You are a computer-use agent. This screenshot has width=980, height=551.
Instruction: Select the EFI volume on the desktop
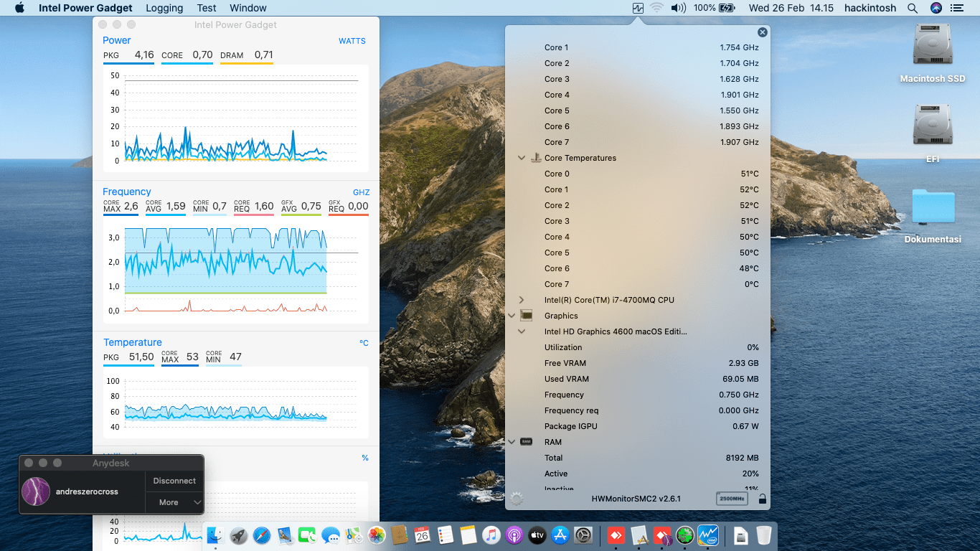pos(933,133)
